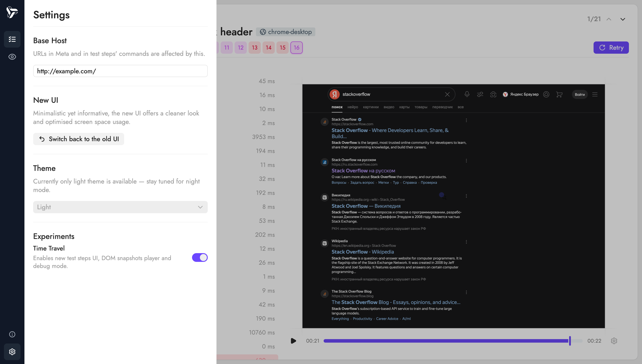Click the Testplane logo in the sidebar
This screenshot has width=642, height=364.
(12, 12)
